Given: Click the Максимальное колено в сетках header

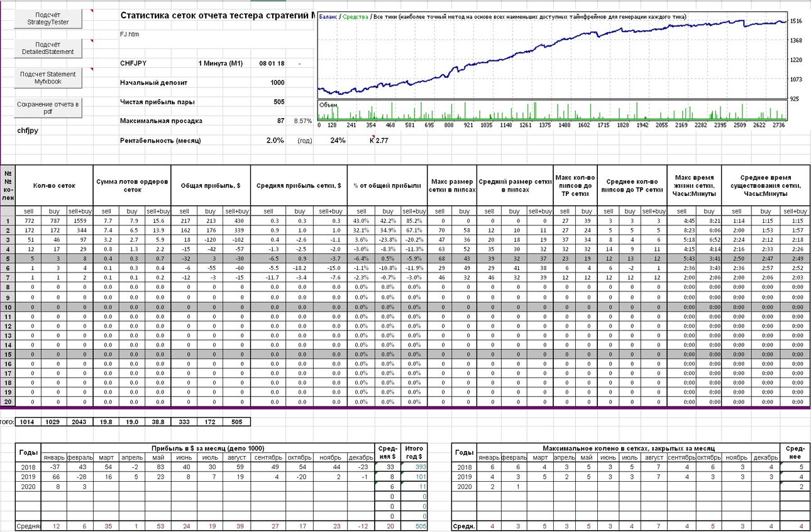Looking at the screenshot, I should point(627,448).
